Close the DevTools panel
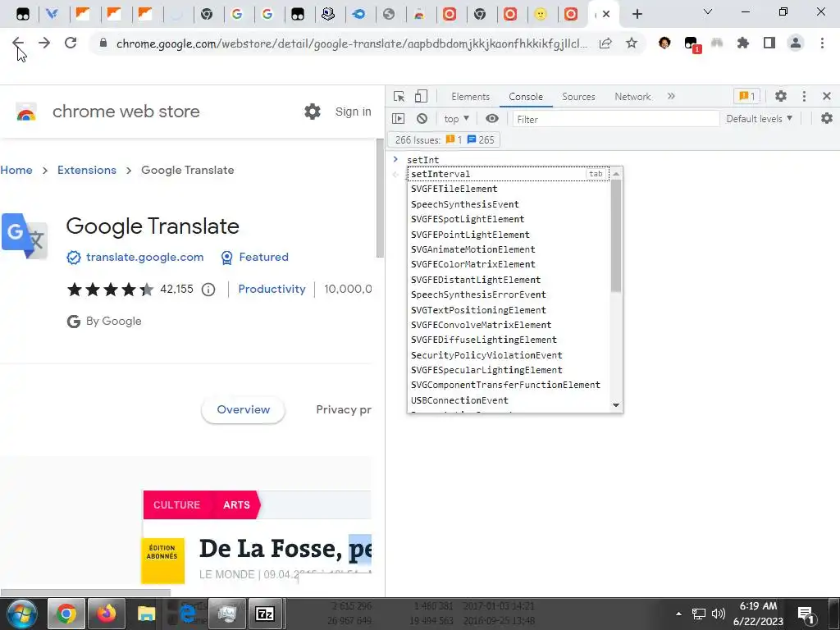The image size is (840, 630). tap(827, 97)
